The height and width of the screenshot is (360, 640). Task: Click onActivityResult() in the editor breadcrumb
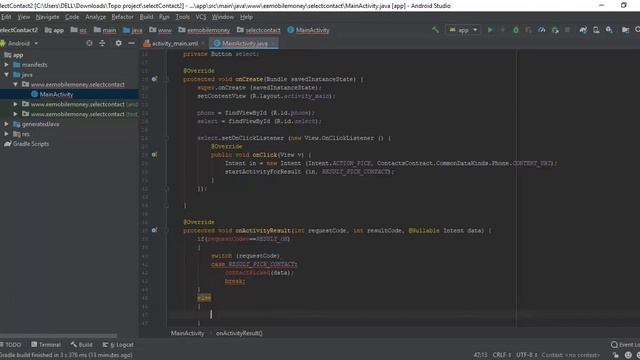coord(239,333)
